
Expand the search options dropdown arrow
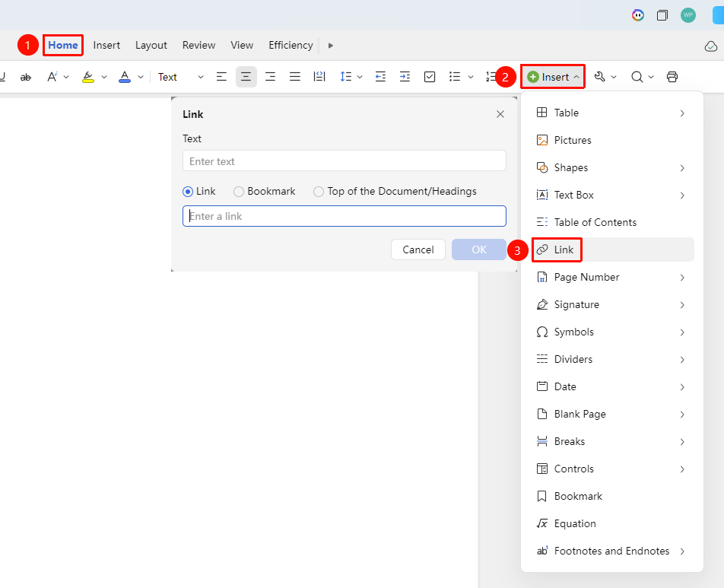coord(650,77)
